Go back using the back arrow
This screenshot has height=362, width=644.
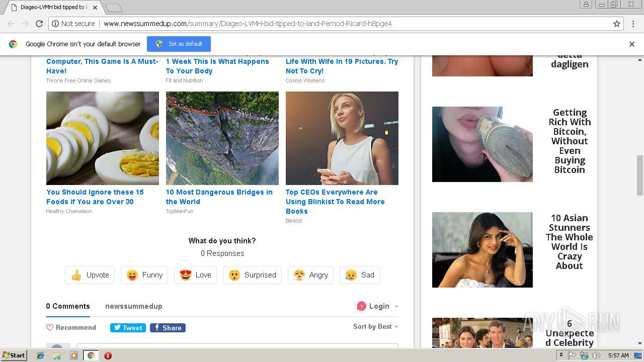pyautogui.click(x=11, y=24)
